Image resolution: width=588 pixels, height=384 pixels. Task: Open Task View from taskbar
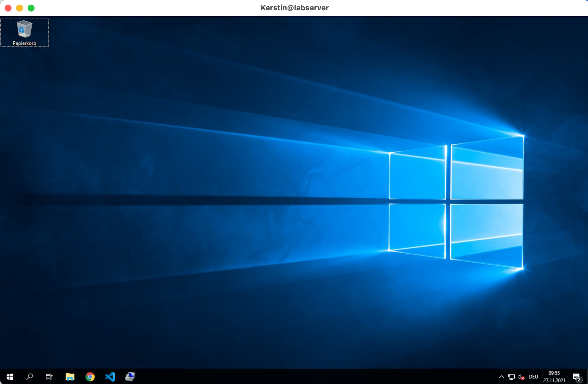(49, 377)
